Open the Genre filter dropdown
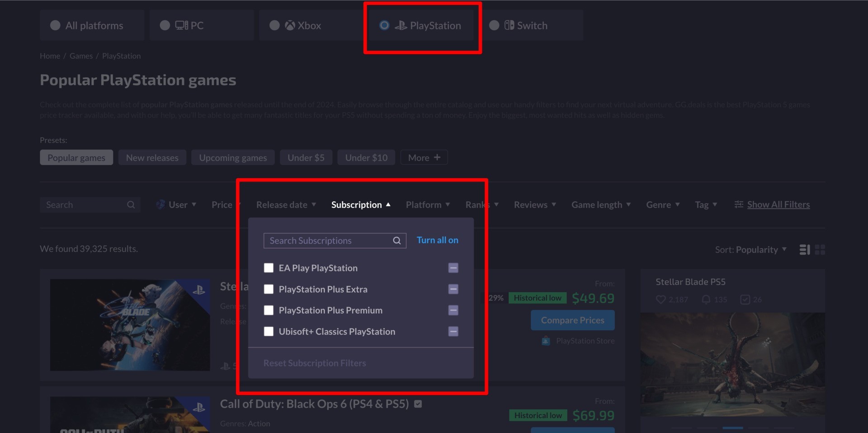Screen dimensions: 868x433 click(x=663, y=205)
